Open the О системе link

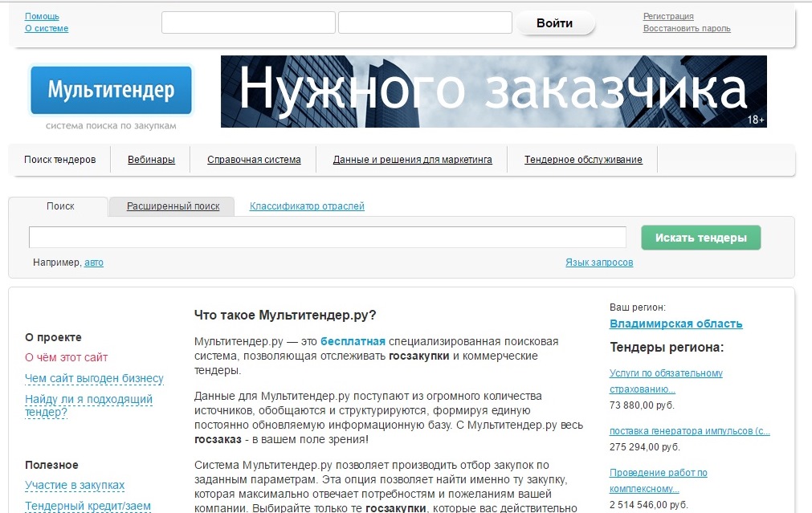(47, 28)
